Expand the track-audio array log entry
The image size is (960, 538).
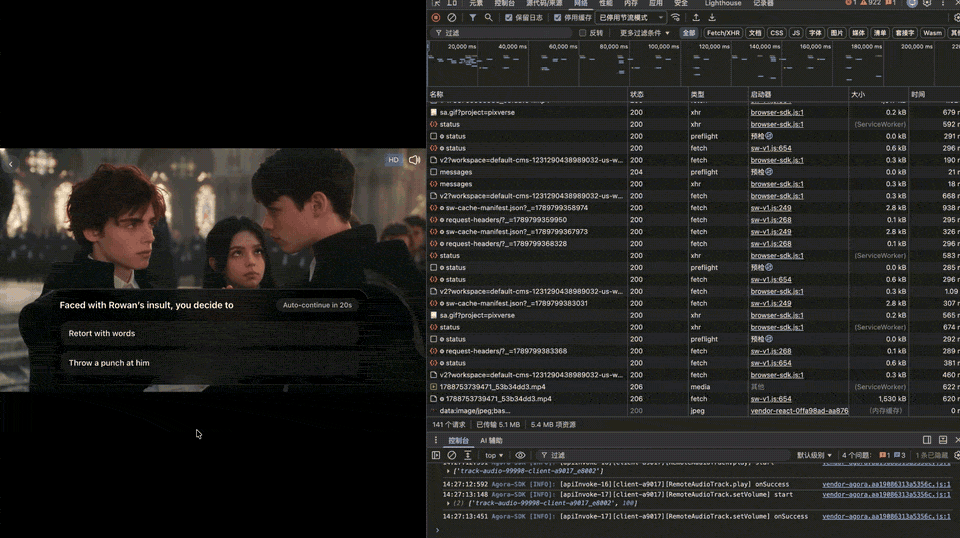click(448, 471)
